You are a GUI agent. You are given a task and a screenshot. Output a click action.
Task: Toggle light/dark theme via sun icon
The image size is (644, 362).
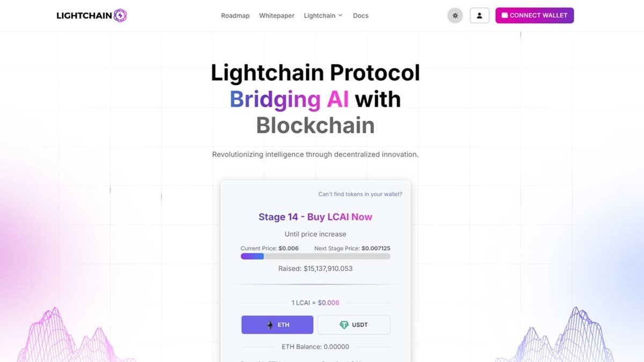455,15
